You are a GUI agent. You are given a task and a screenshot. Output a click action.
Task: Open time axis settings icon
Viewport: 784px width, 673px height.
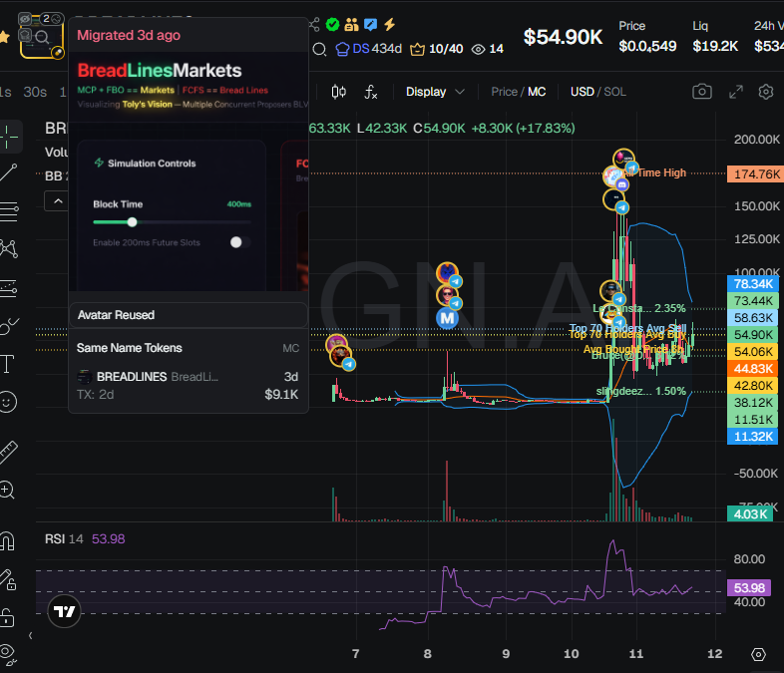pyautogui.click(x=758, y=654)
